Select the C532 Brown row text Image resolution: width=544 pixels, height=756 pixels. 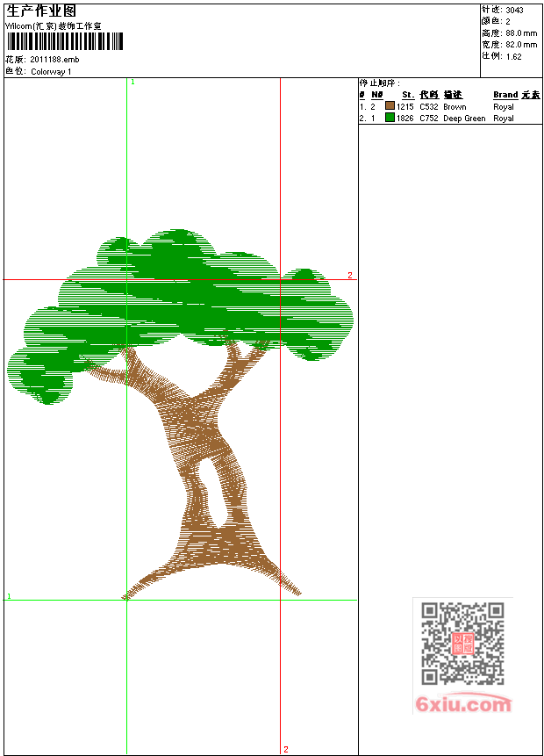[442, 106]
